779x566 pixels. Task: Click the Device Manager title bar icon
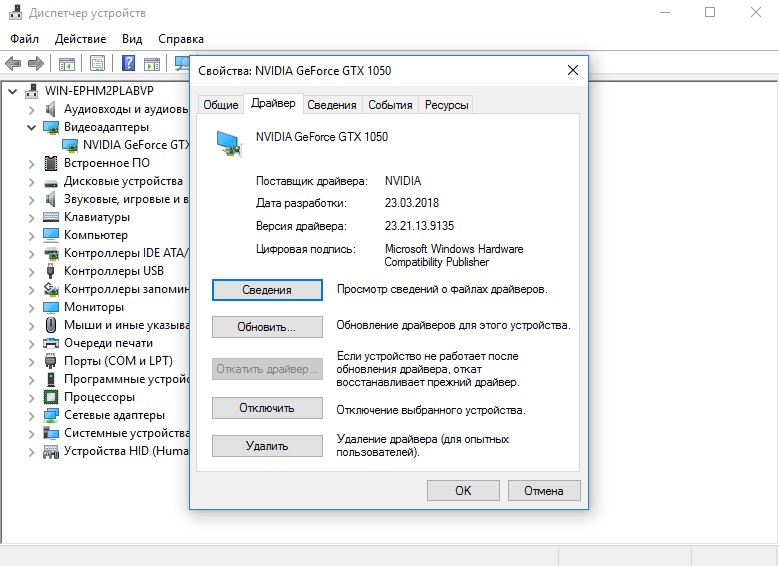click(x=16, y=12)
